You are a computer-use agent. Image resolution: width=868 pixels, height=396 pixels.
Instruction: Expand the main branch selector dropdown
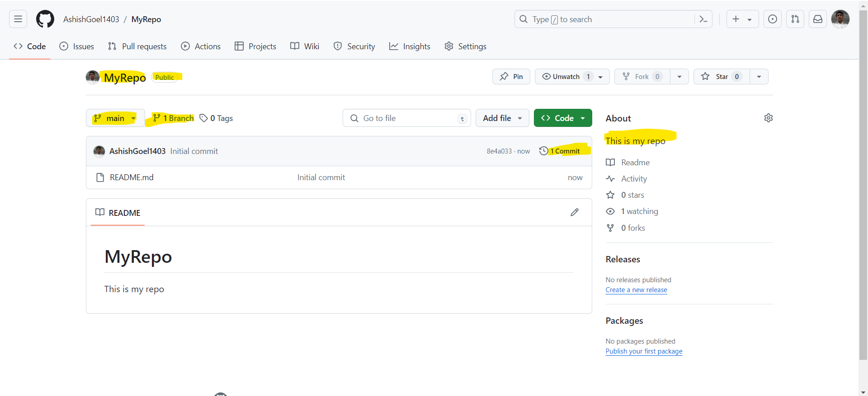point(115,118)
